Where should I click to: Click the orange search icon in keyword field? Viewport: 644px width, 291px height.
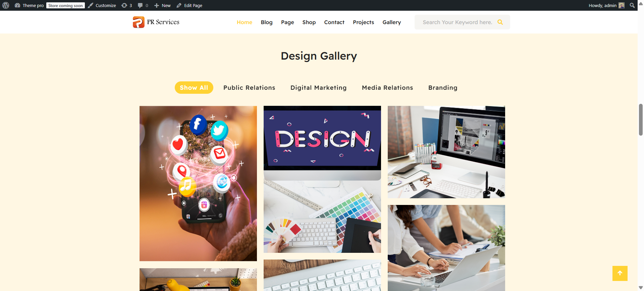pyautogui.click(x=500, y=22)
